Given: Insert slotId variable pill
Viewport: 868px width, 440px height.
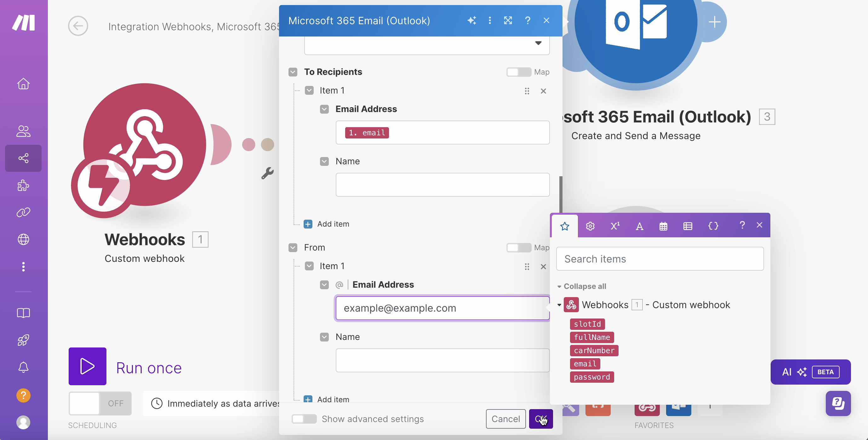Looking at the screenshot, I should [x=587, y=324].
